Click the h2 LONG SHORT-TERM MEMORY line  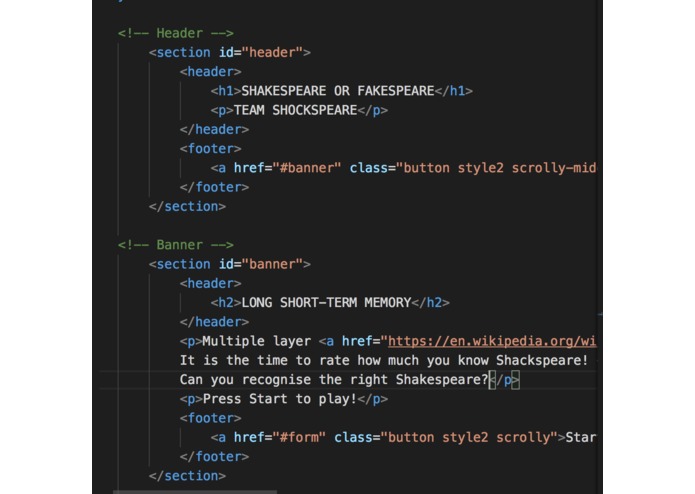330,303
